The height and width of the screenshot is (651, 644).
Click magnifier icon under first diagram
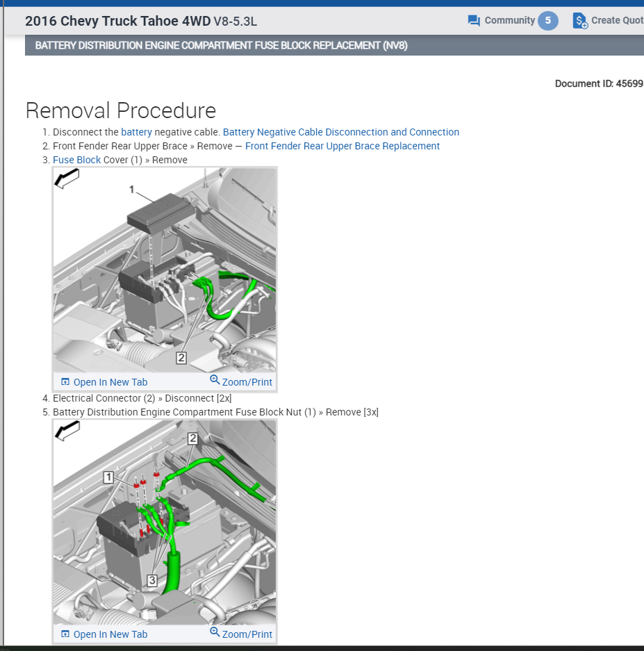click(215, 380)
